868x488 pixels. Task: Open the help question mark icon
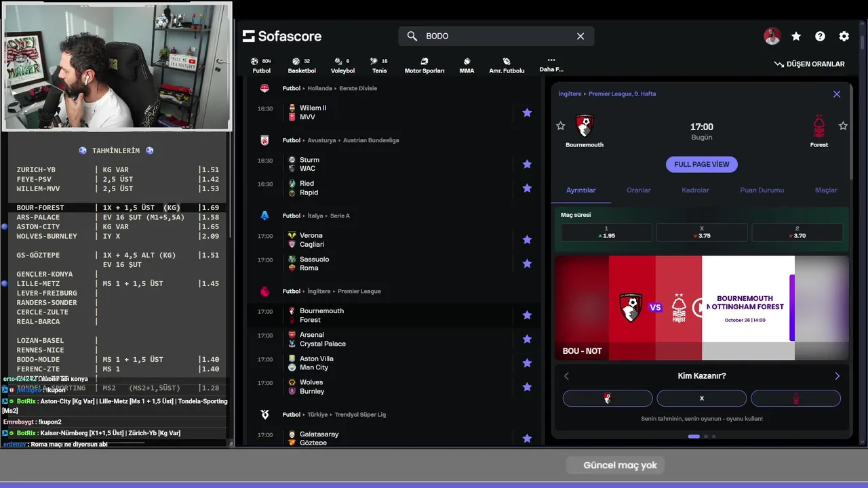click(x=820, y=37)
